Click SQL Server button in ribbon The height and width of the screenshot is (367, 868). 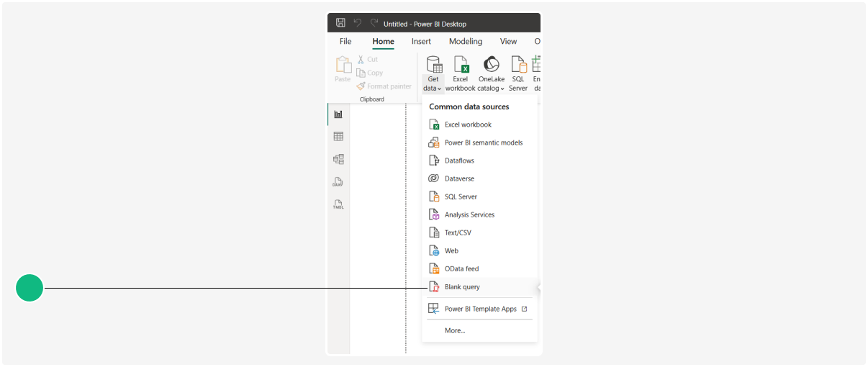point(518,74)
